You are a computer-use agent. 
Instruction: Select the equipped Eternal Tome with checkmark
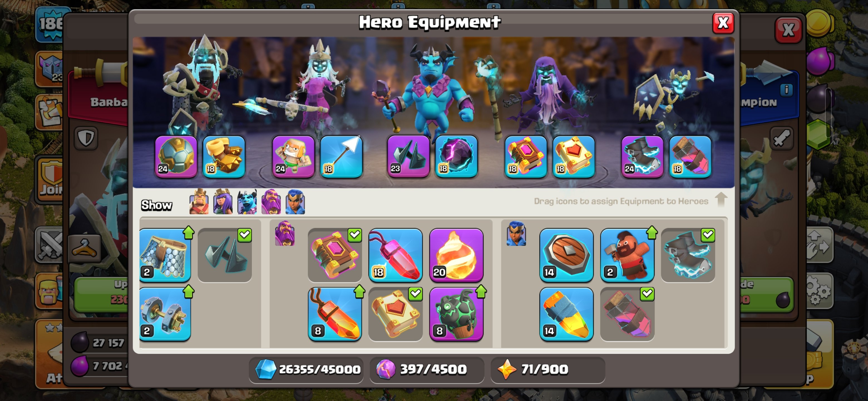(335, 255)
